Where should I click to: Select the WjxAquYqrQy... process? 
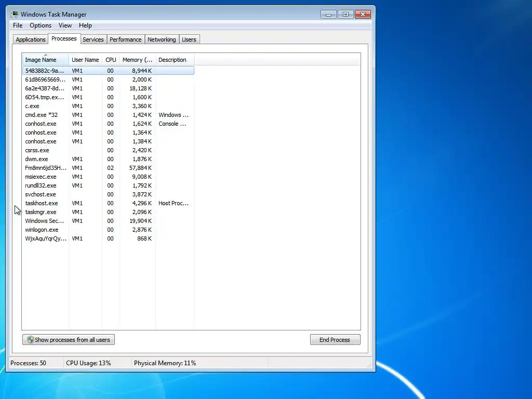(108, 238)
